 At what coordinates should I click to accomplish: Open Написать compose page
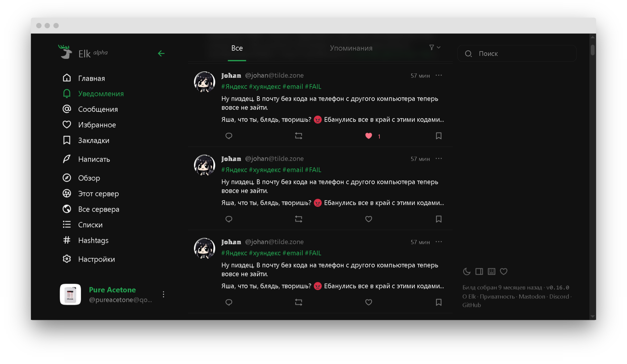[x=94, y=159]
